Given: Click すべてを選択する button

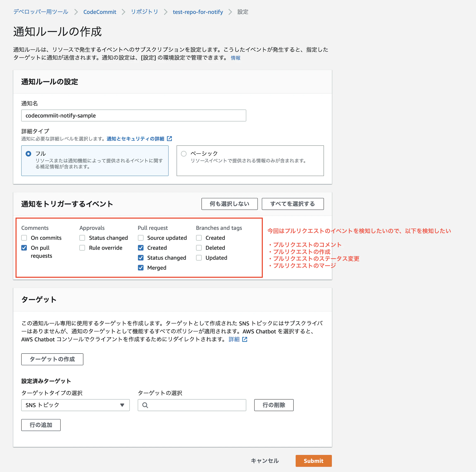Looking at the screenshot, I should pos(293,204).
